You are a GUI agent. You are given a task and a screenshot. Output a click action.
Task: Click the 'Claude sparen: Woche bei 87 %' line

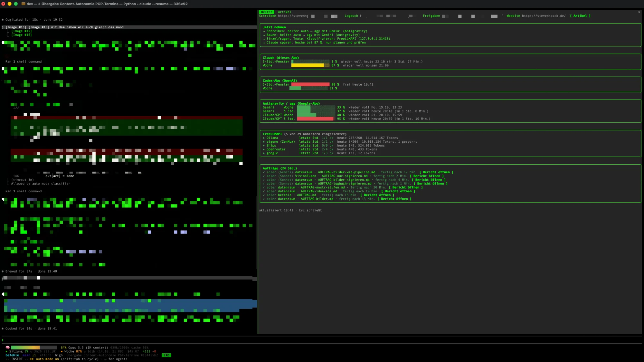coord(314,43)
